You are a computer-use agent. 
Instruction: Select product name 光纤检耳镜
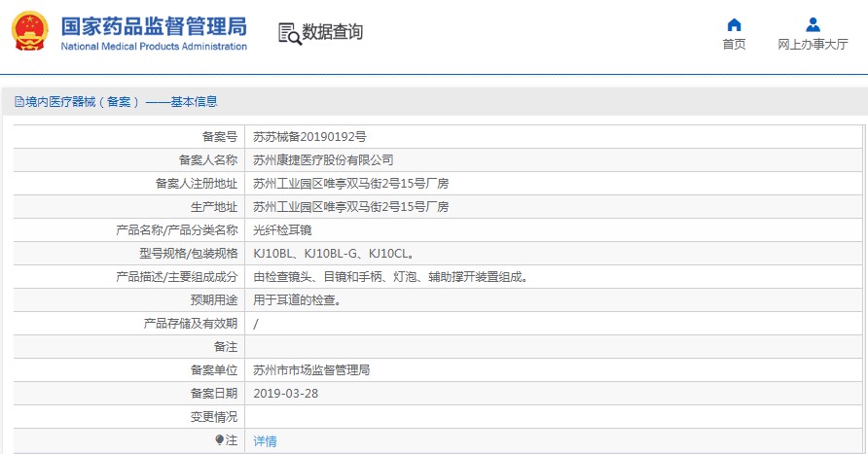tap(282, 229)
